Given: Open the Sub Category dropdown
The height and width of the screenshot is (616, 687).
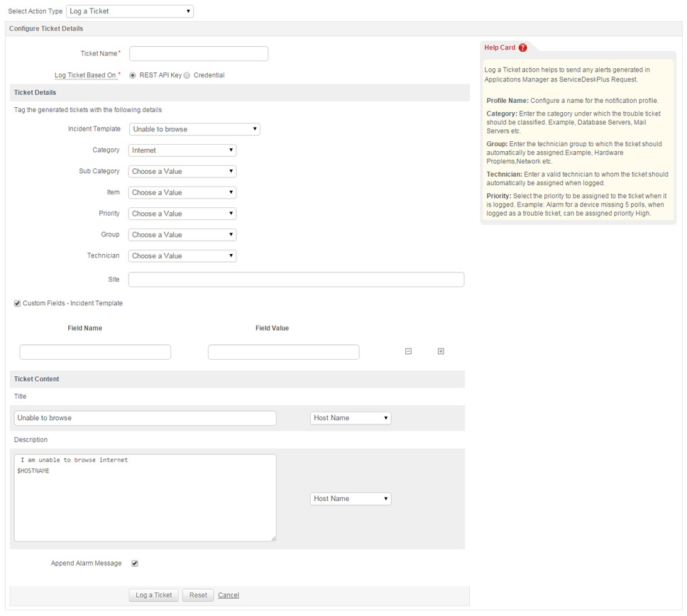Looking at the screenshot, I should pos(182,171).
